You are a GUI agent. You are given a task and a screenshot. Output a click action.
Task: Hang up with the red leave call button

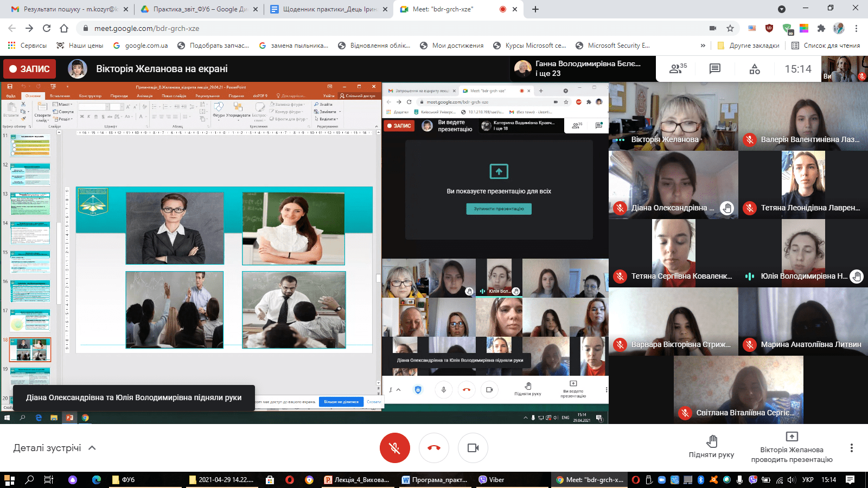click(x=433, y=448)
